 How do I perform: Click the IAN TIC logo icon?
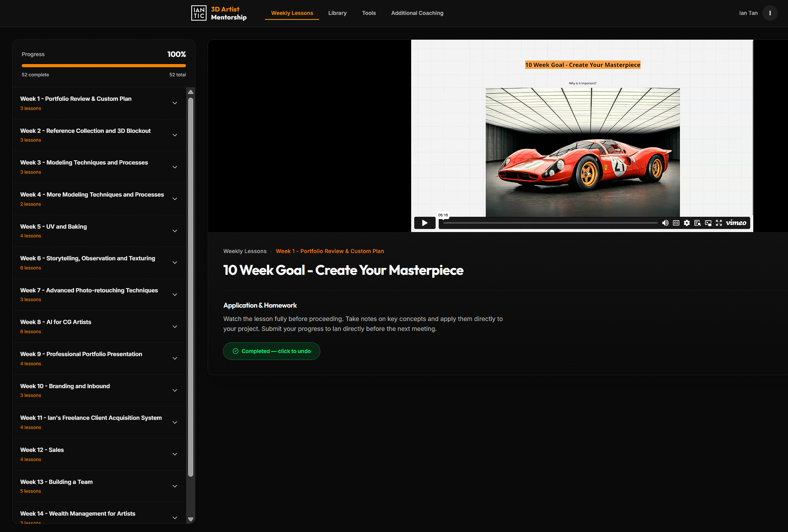(199, 13)
